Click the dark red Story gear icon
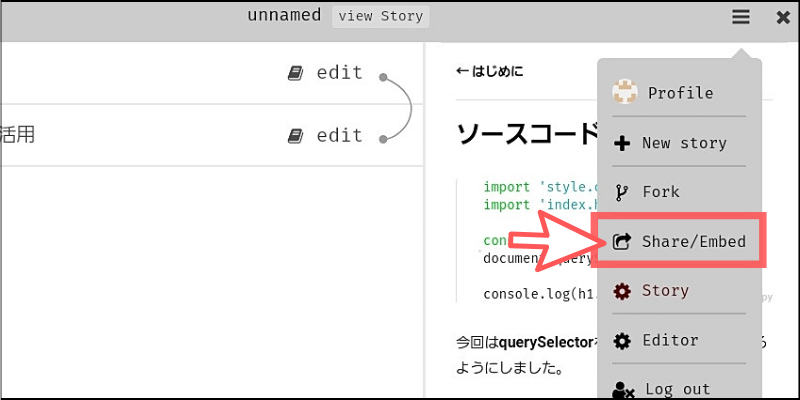 click(622, 291)
